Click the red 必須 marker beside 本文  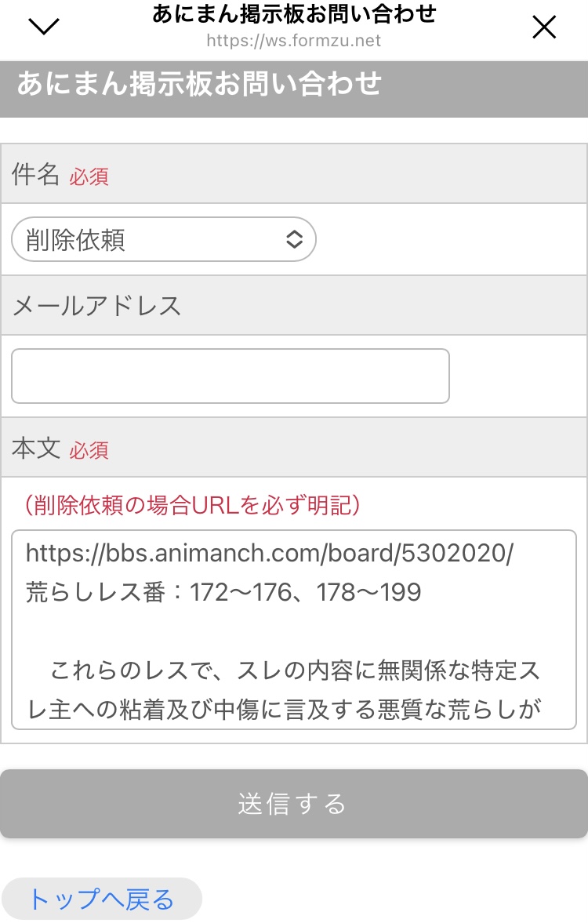click(89, 450)
